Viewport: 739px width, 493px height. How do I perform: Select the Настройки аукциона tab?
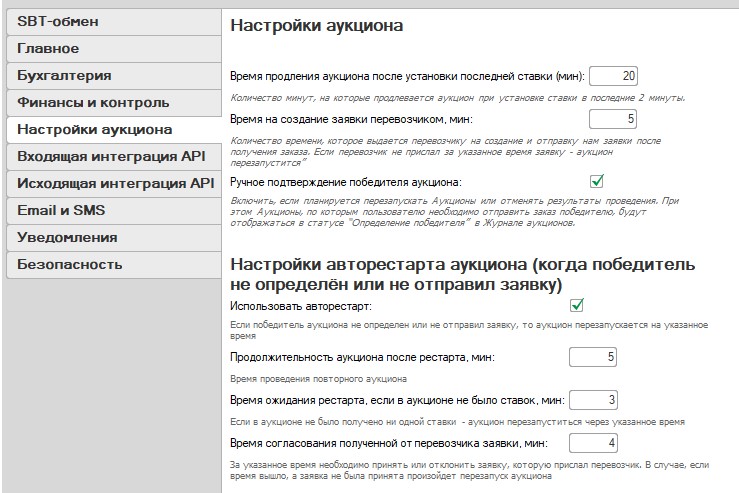[x=114, y=130]
